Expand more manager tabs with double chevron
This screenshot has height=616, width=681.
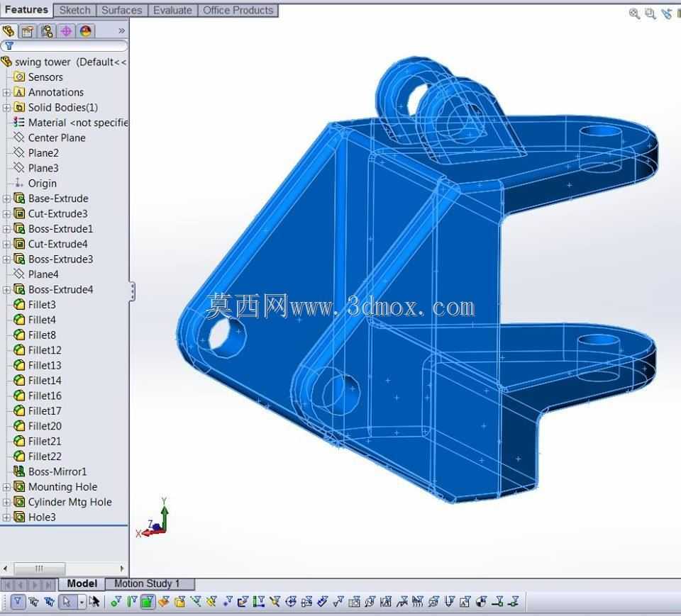(x=121, y=30)
